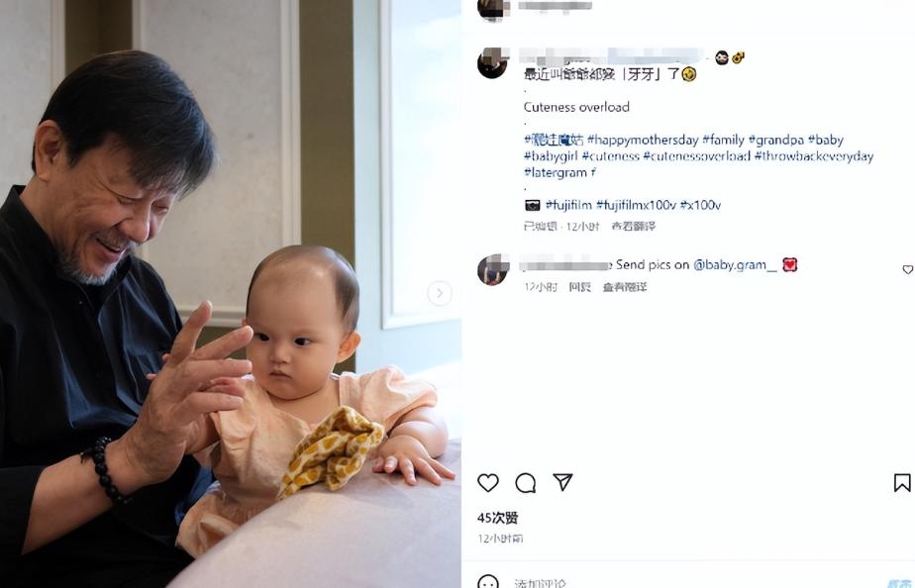The image size is (915, 588).
Task: Focus the add comment text field
Action: pos(694,582)
